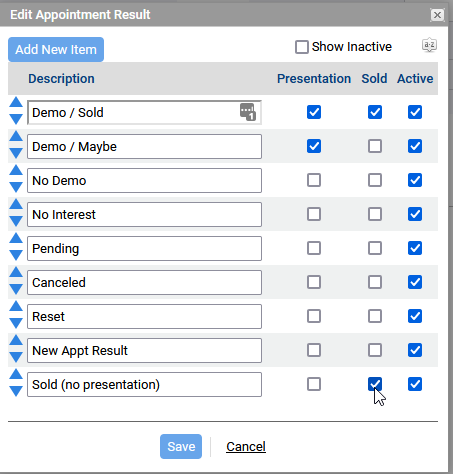This screenshot has height=474, width=453.
Task: Check Presentation for Sold (no presentation)
Action: (x=314, y=384)
